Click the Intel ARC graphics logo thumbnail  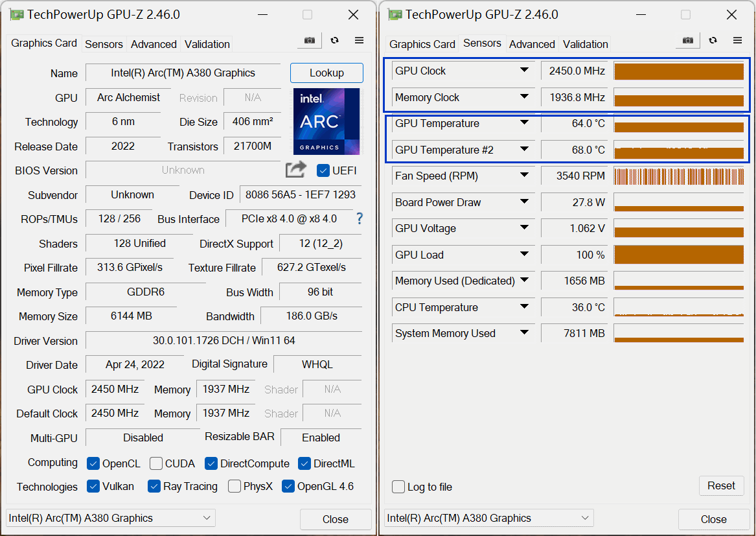click(x=326, y=120)
